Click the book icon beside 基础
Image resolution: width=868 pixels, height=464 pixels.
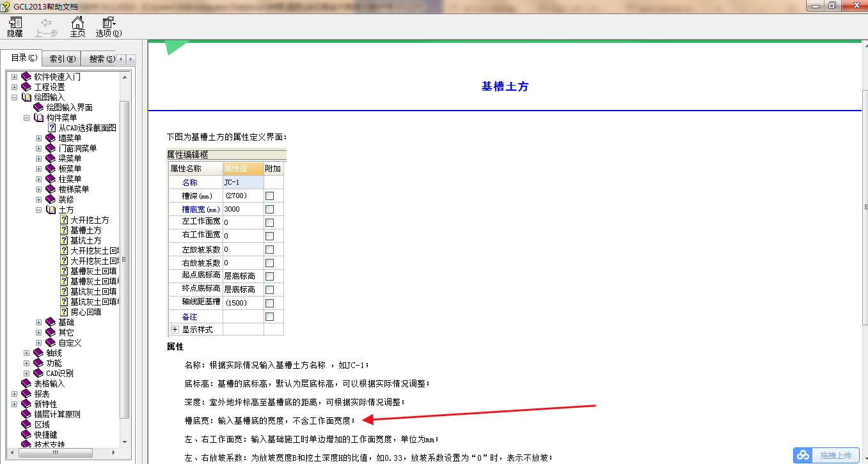[x=51, y=322]
